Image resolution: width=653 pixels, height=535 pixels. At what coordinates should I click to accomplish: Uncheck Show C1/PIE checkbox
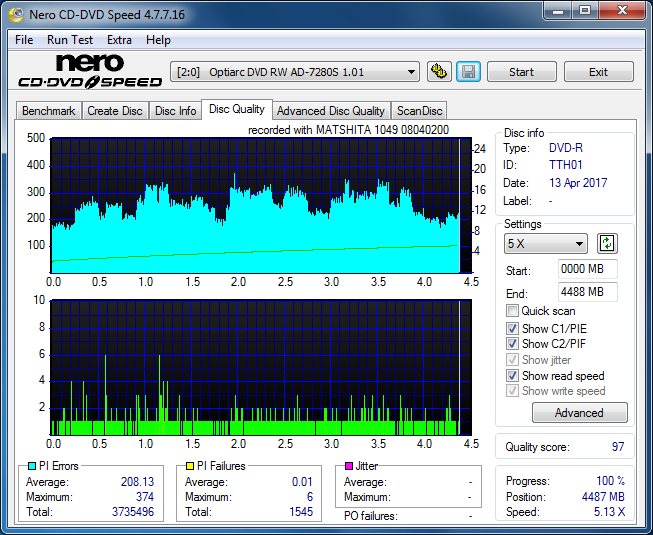click(x=513, y=328)
